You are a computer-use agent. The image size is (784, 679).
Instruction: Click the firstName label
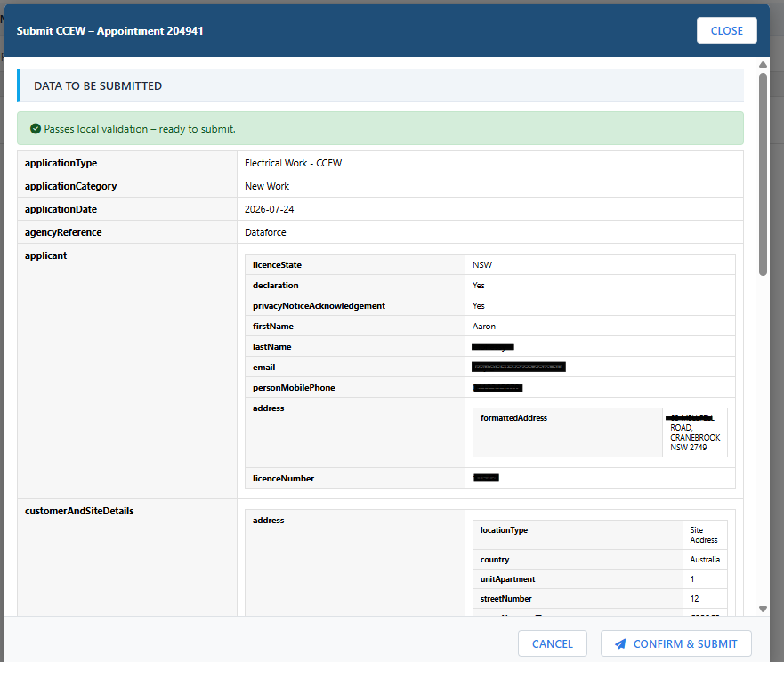coord(273,326)
